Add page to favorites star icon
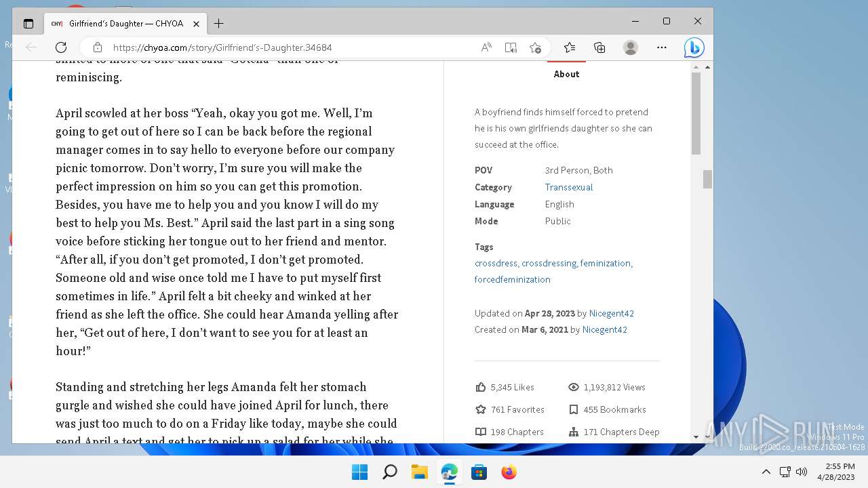 click(x=535, y=47)
